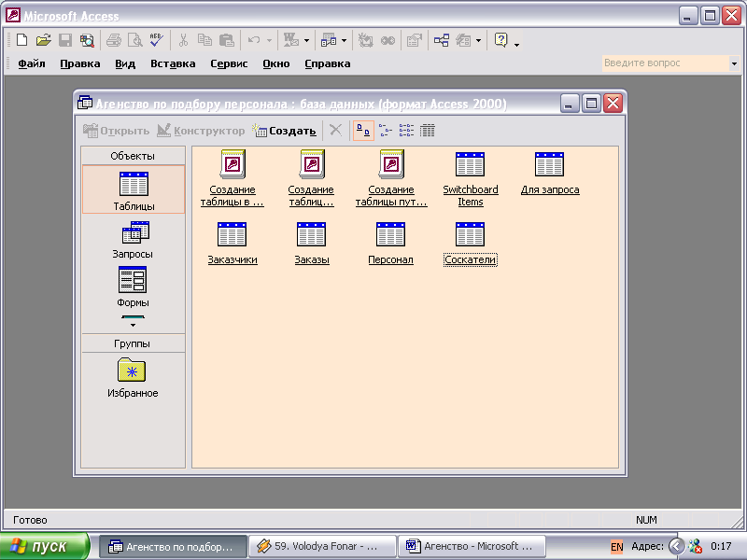
Task: Switch to large icons view
Action: (363, 131)
